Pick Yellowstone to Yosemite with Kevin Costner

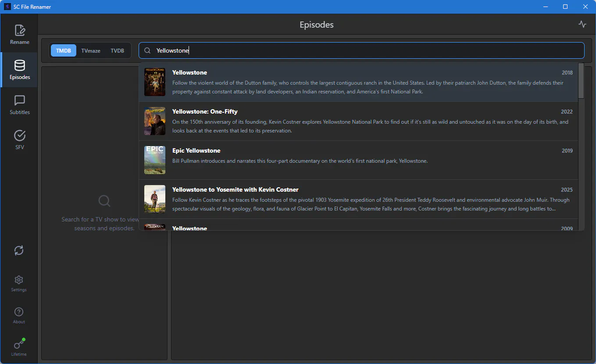pyautogui.click(x=358, y=199)
